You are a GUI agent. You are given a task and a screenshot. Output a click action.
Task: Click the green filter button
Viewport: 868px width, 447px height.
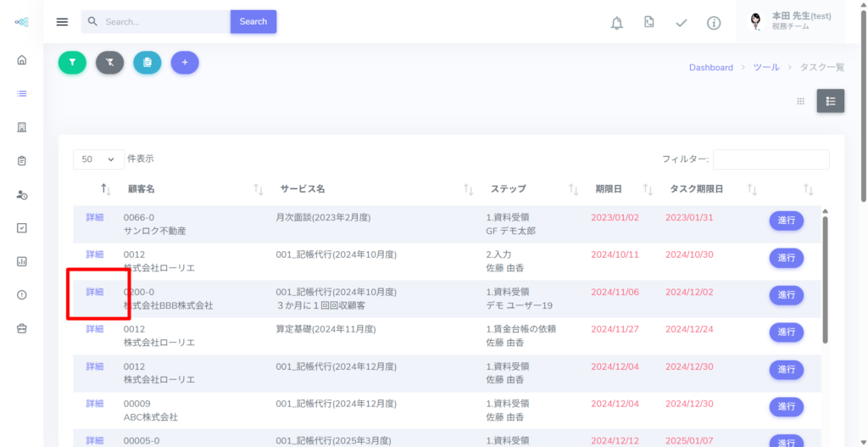pyautogui.click(x=72, y=62)
